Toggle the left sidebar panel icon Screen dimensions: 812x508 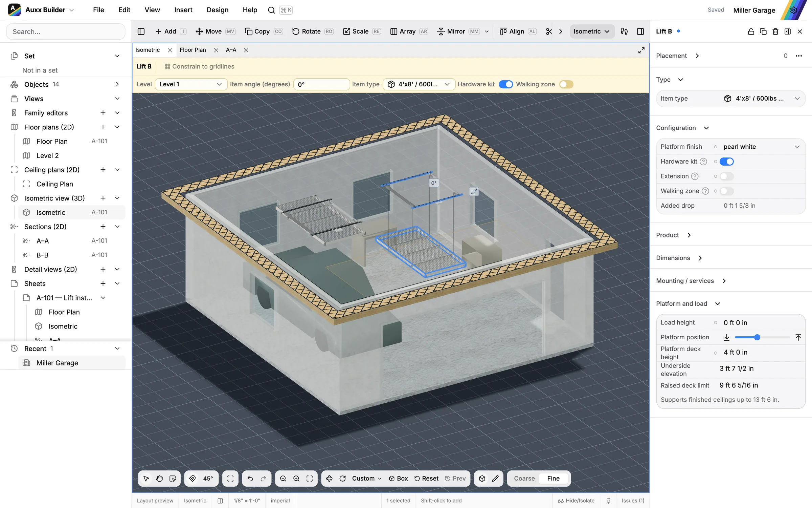point(141,31)
